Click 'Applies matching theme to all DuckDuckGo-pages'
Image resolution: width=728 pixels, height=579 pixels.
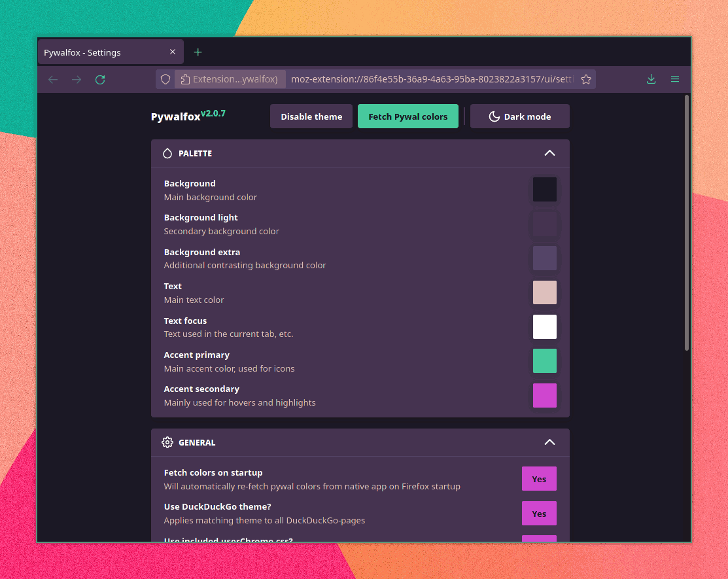click(264, 521)
